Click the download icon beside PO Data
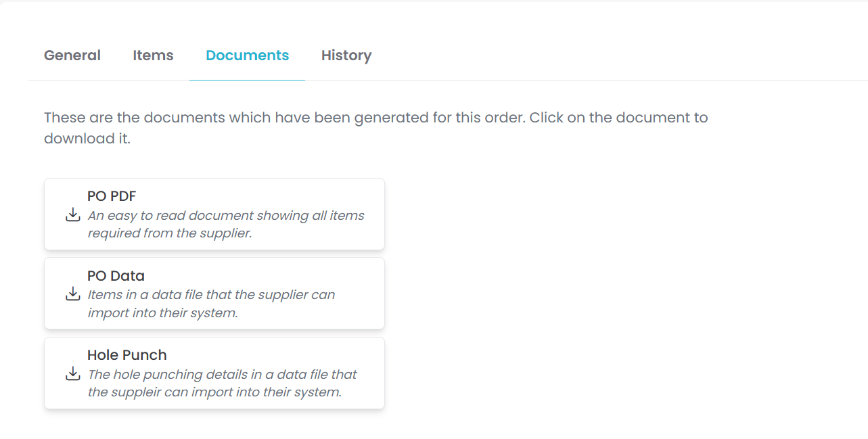Screen dimensions: 868x439 click(x=73, y=294)
